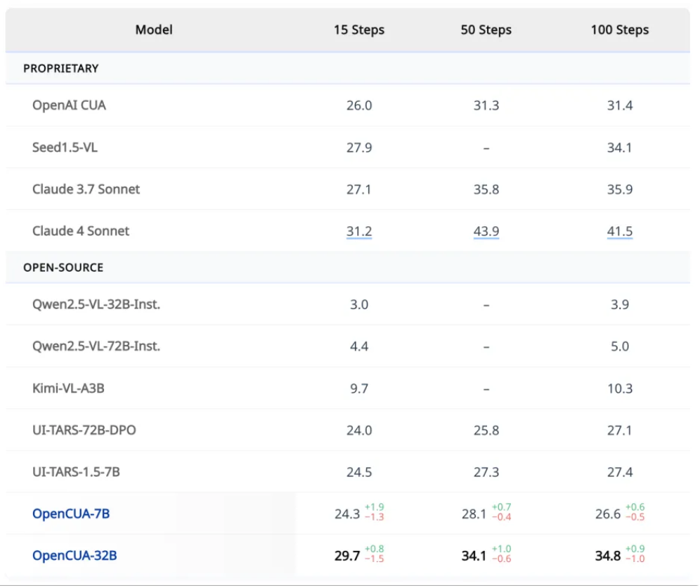Select the Kimi-VL-A3B model name
The width and height of the screenshot is (700, 588).
68,388
